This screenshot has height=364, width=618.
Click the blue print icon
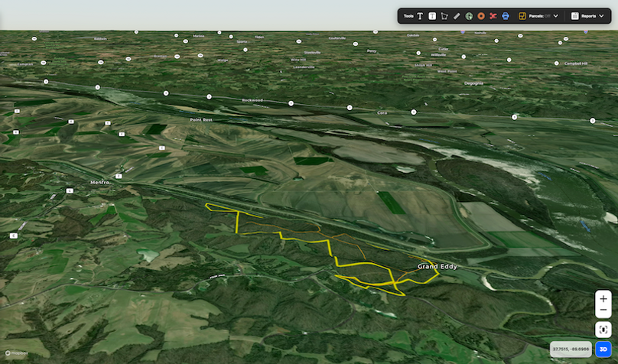coord(506,15)
